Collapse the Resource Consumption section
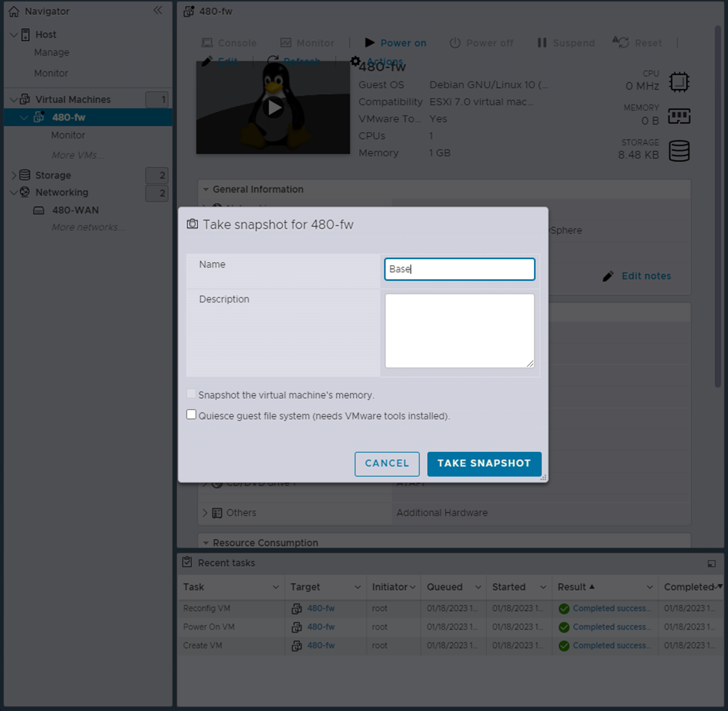This screenshot has height=711, width=728. click(205, 543)
